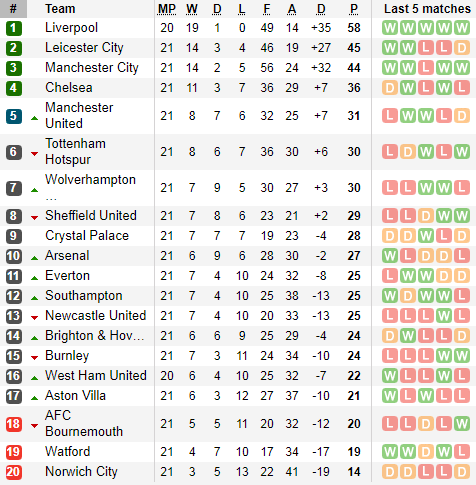Screen dimensions: 476x485
Task: Click the green up arrow beside Aston Villa
Action: 34,398
